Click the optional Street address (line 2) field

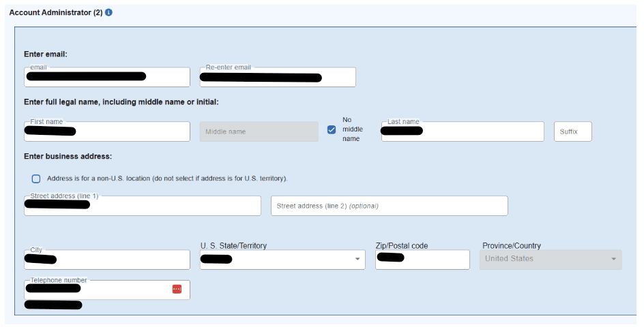[389, 206]
